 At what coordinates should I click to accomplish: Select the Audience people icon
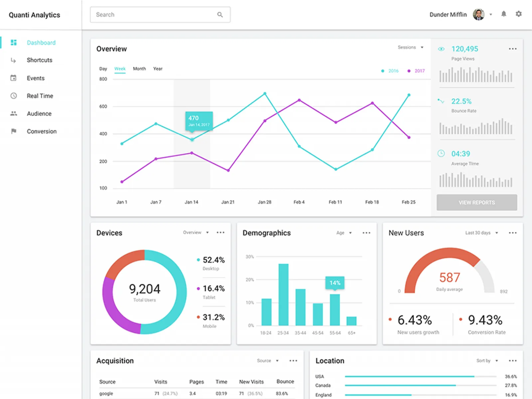[x=14, y=113]
